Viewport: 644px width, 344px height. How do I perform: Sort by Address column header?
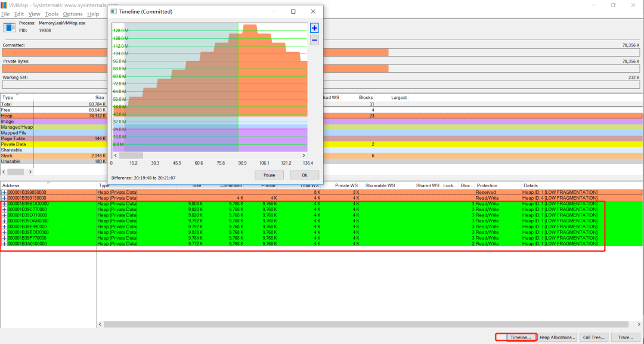[48, 185]
